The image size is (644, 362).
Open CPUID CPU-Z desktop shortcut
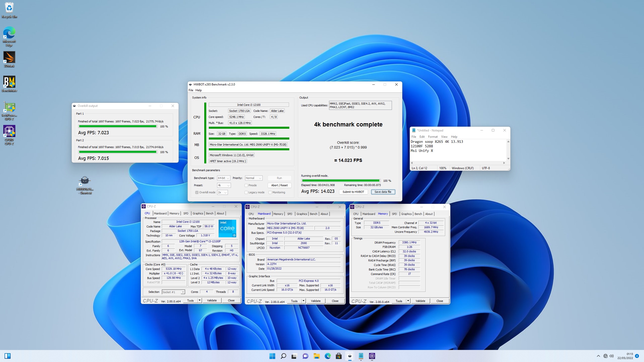point(9,135)
